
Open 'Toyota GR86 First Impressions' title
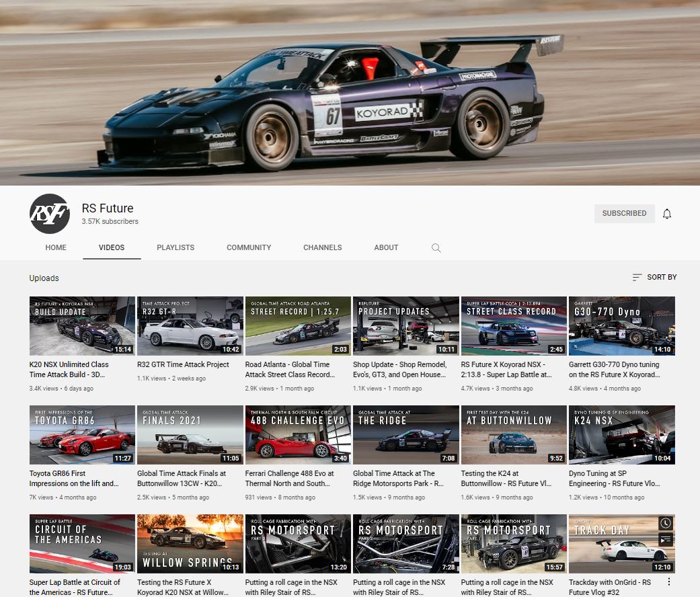pyautogui.click(x=74, y=478)
